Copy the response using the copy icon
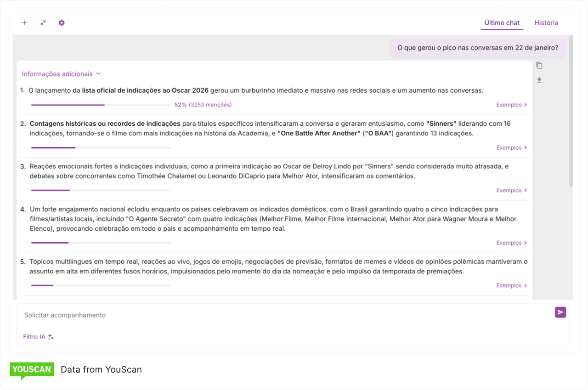Viewport: 588px width, 390px height. 539,66
